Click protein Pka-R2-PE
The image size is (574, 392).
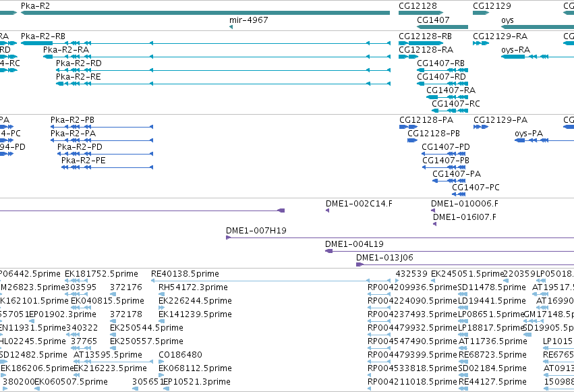click(x=107, y=167)
